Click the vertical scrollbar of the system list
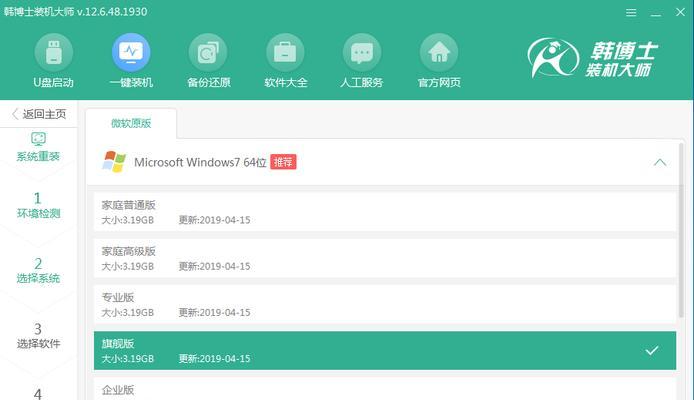Image resolution: width=694 pixels, height=400 pixels. [x=682, y=230]
